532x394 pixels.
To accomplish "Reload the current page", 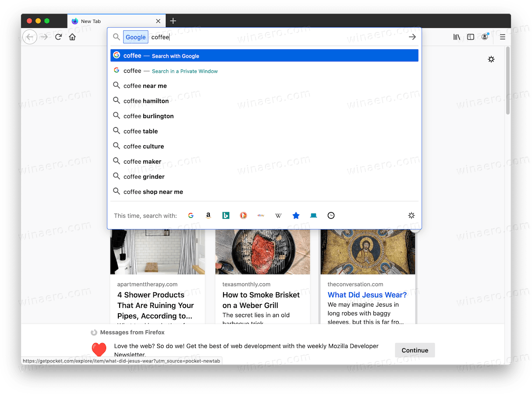I will 58,37.
